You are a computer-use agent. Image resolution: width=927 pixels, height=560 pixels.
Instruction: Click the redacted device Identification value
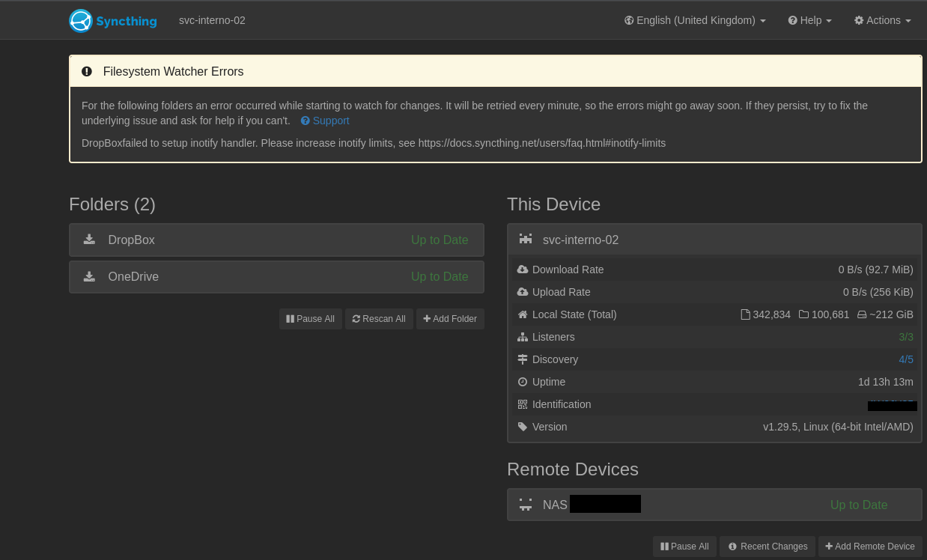[x=893, y=405]
